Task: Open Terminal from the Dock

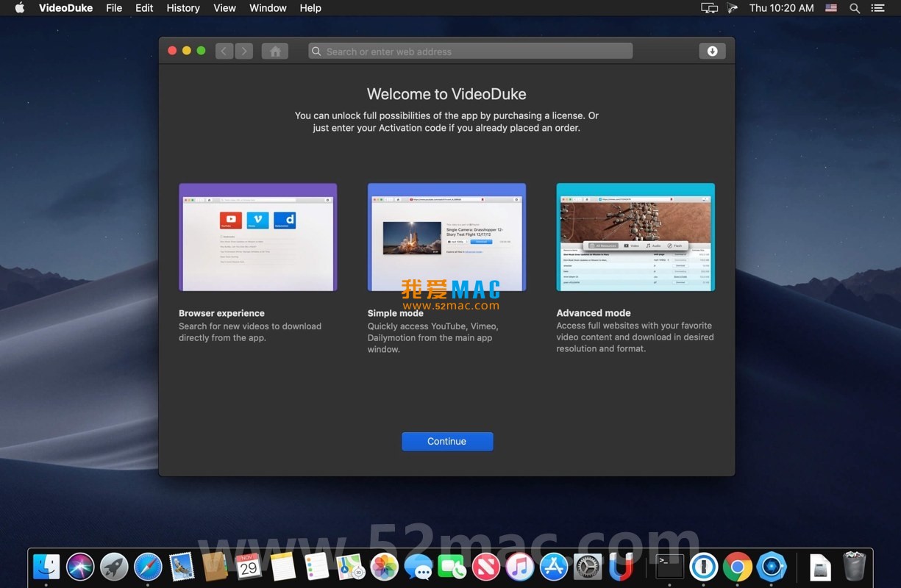Action: (670, 566)
